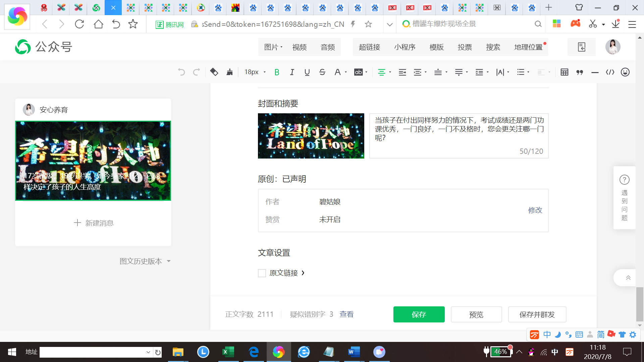Open the 图片 insert dropdown
The height and width of the screenshot is (362, 644).
(273, 47)
